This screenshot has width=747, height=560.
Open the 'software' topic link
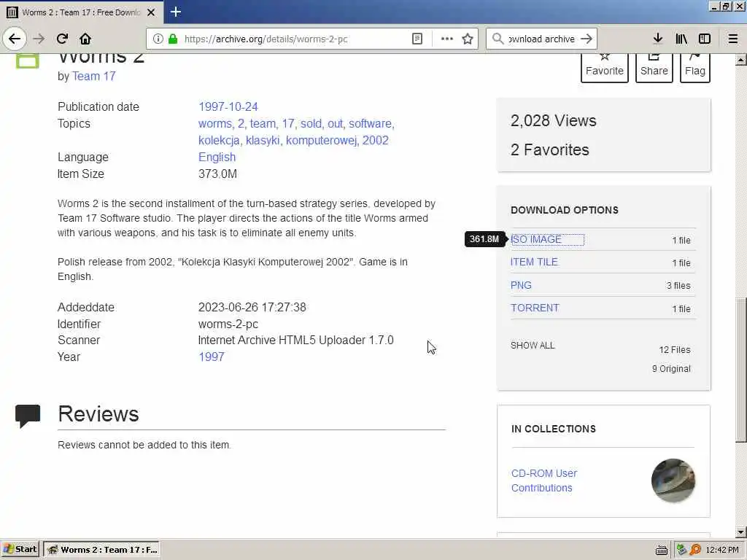point(370,123)
